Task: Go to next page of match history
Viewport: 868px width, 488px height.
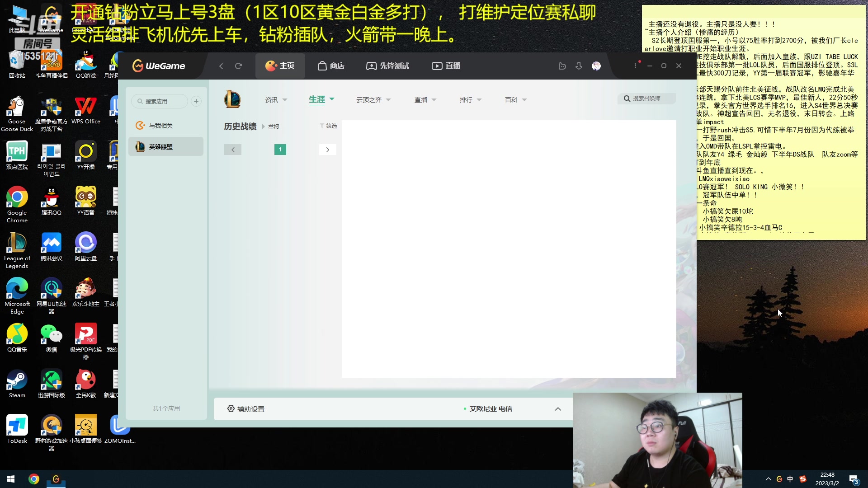Action: (328, 150)
